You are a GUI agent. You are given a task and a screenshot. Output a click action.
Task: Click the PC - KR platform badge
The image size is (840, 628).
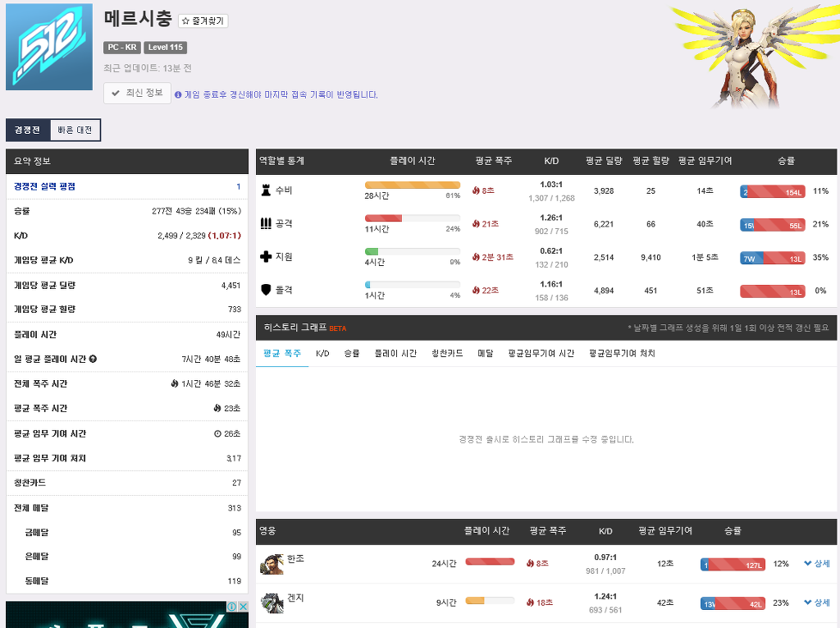(122, 47)
